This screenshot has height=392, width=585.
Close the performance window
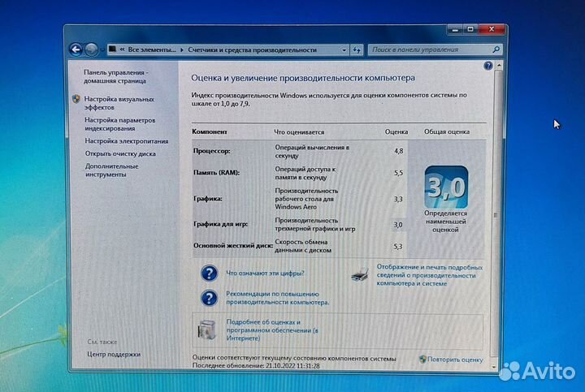[492, 29]
